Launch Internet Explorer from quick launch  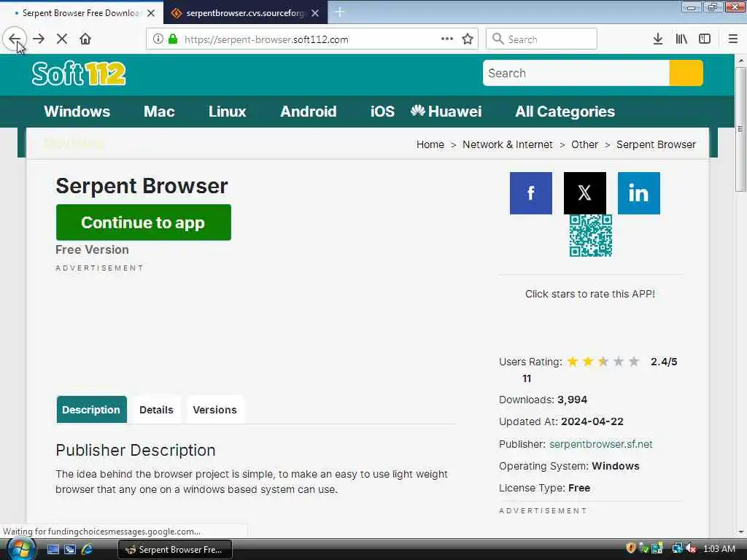pyautogui.click(x=87, y=550)
